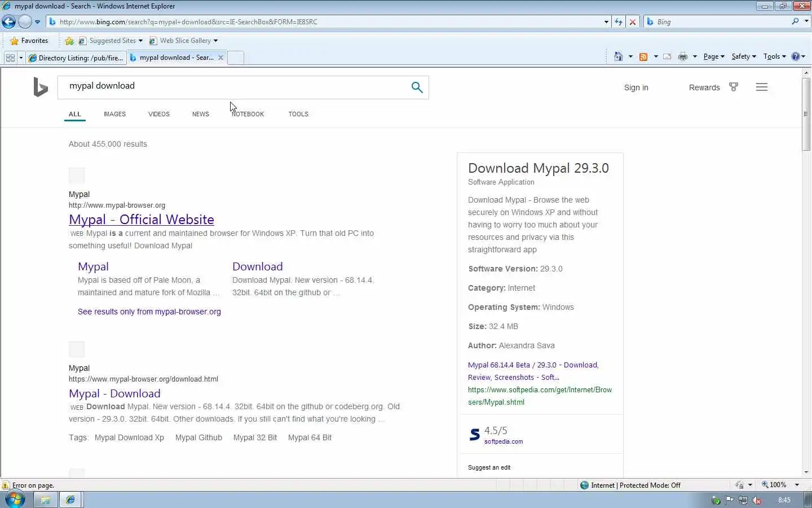This screenshot has width=812, height=508.
Task: Click the Help question mark icon
Action: (796, 56)
